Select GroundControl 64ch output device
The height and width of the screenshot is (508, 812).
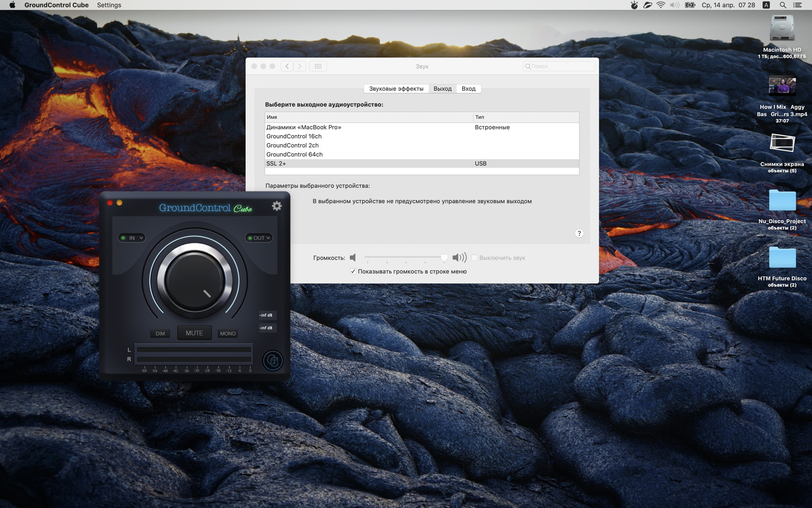pos(422,154)
